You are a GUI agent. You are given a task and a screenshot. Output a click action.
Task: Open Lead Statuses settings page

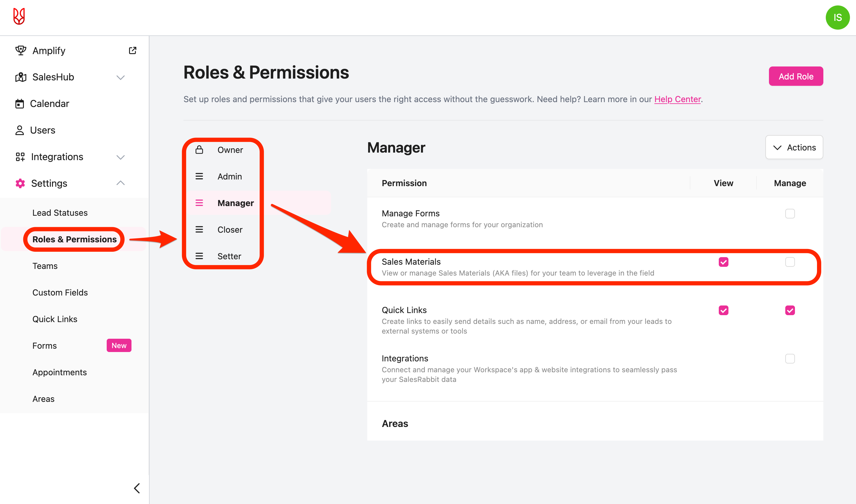pyautogui.click(x=60, y=213)
